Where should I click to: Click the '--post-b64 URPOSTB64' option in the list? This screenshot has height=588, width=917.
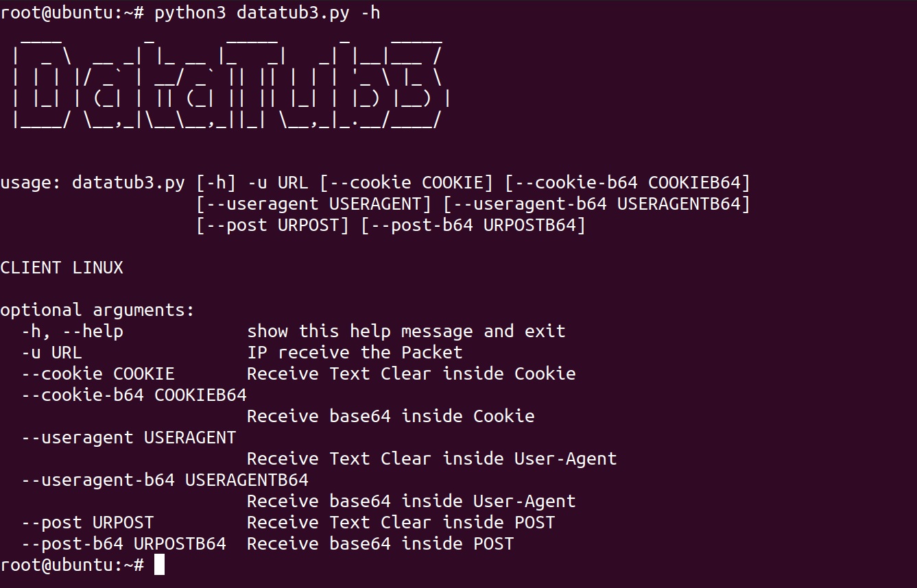(123, 543)
